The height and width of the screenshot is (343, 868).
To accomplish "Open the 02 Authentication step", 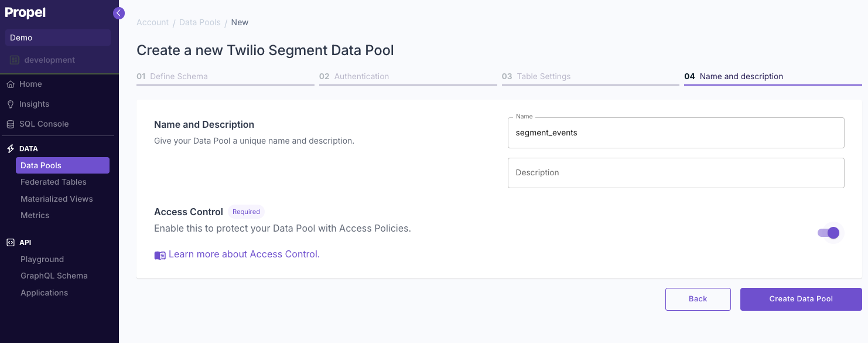I will coord(361,76).
